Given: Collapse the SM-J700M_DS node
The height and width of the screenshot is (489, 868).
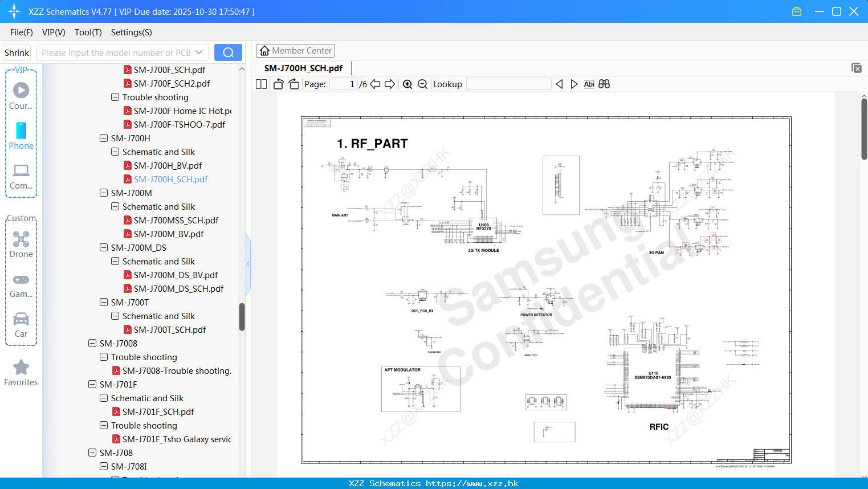Looking at the screenshot, I should click(x=104, y=248).
